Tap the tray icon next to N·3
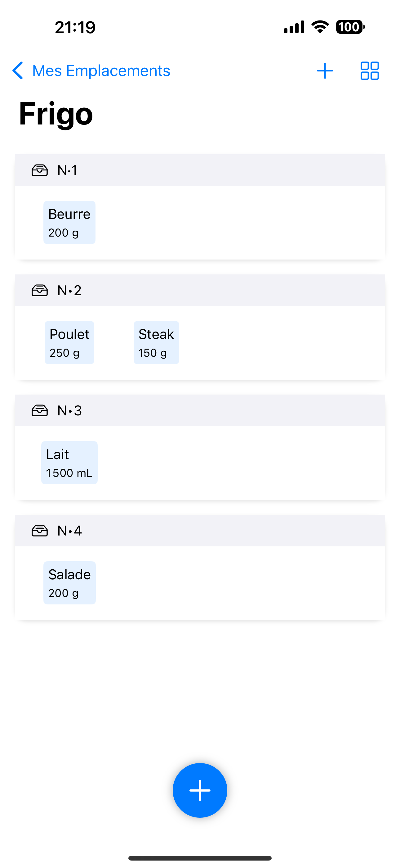Image resolution: width=400 pixels, height=868 pixels. 39,410
